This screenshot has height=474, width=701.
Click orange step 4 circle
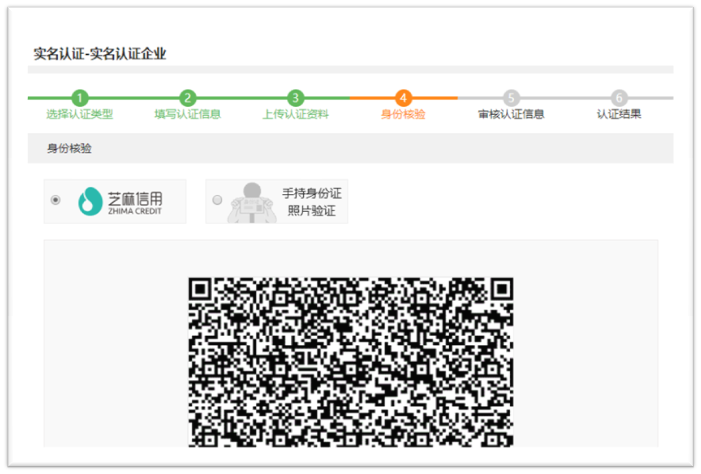click(x=403, y=97)
